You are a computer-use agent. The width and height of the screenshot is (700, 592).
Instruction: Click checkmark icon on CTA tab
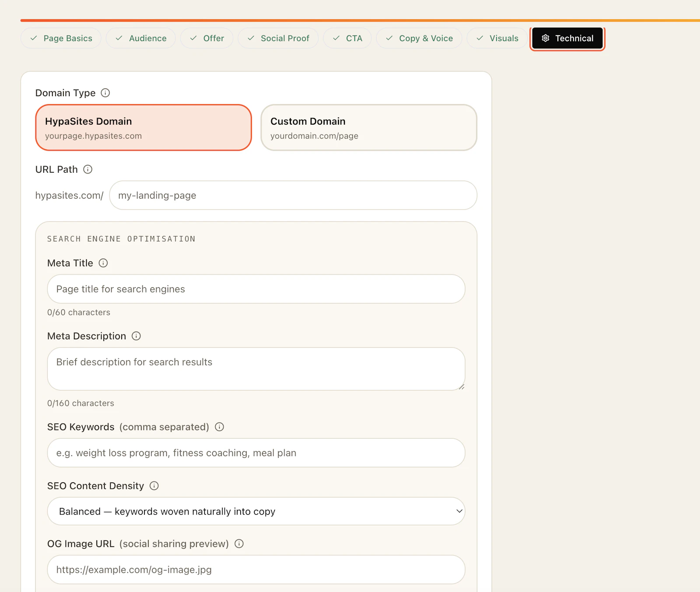336,38
